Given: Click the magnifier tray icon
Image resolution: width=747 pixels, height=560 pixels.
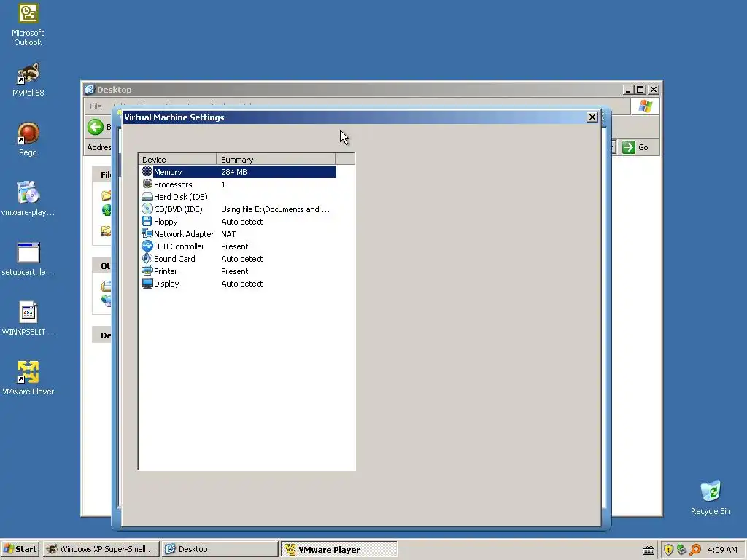Looking at the screenshot, I should click(695, 550).
